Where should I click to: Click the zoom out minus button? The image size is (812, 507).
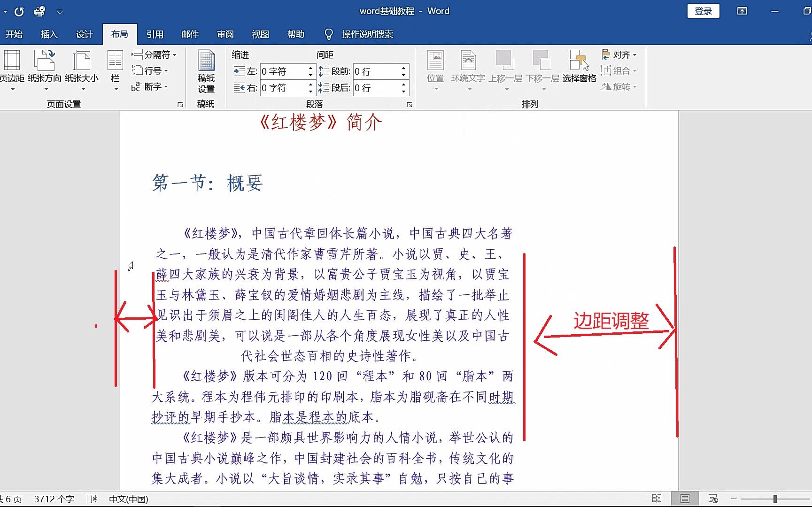[x=734, y=499]
